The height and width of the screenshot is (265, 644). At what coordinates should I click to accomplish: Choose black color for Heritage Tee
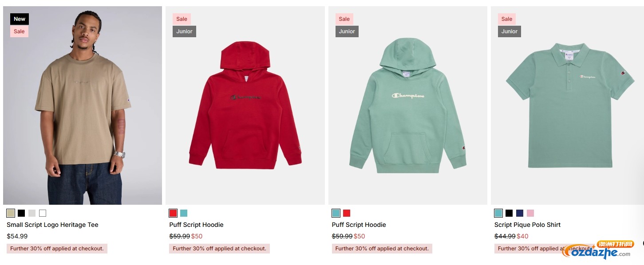[x=21, y=213]
